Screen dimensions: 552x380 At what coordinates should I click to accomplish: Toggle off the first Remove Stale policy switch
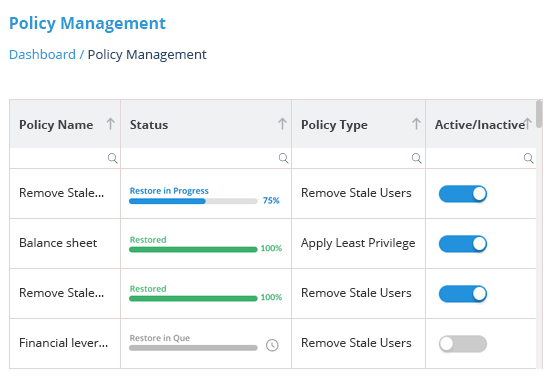[x=463, y=194]
